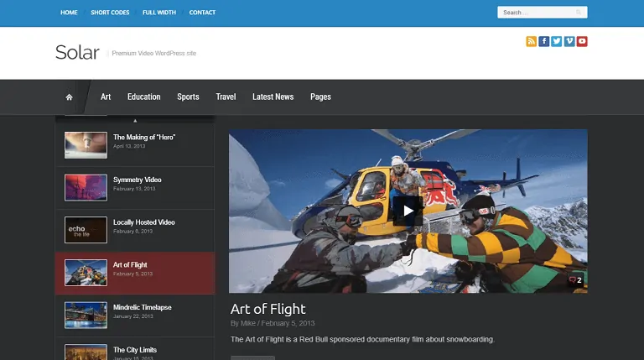The height and width of the screenshot is (360, 644).
Task: Play the Art of Flight video
Action: 408,211
